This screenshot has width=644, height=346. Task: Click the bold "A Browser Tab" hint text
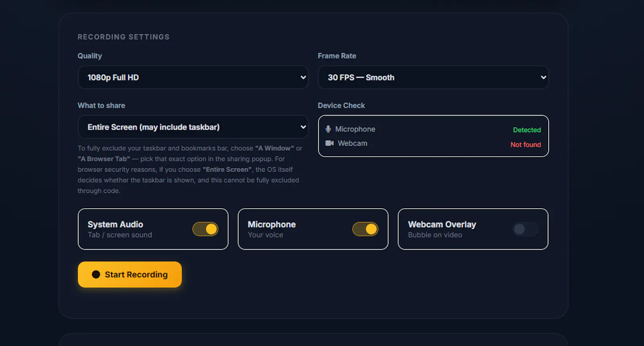pos(104,159)
